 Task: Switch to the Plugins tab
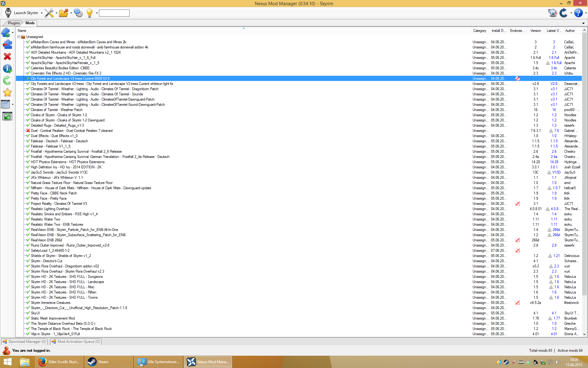[x=14, y=23]
